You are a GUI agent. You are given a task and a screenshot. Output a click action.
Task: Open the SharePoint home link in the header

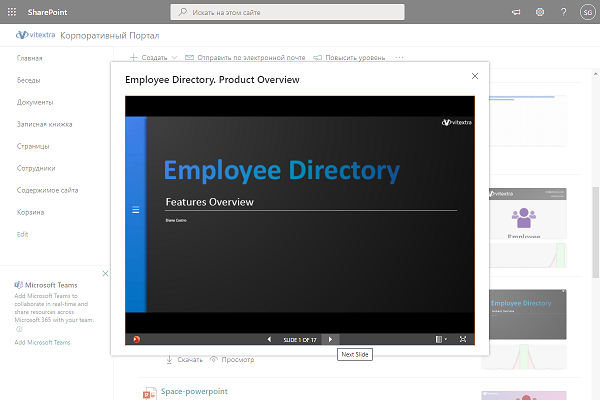click(x=47, y=12)
